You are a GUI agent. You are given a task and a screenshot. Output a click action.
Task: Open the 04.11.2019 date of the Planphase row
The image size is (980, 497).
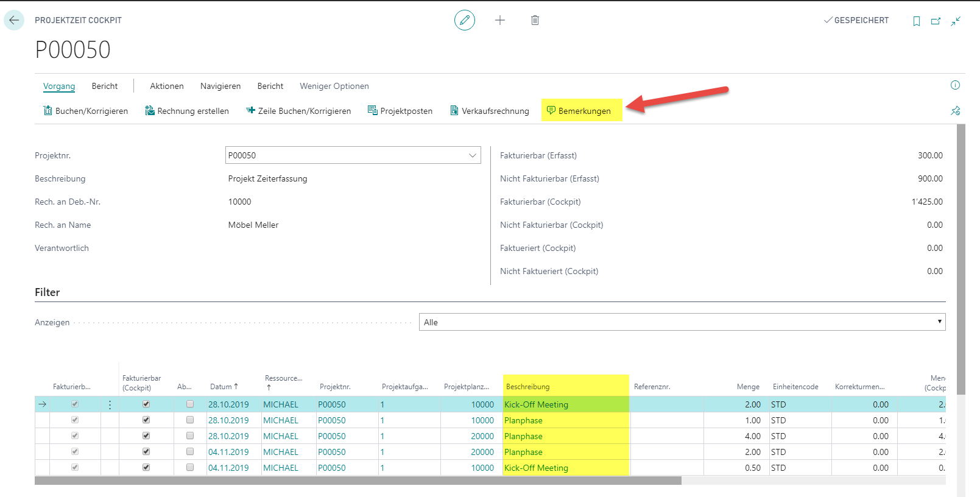pos(228,452)
